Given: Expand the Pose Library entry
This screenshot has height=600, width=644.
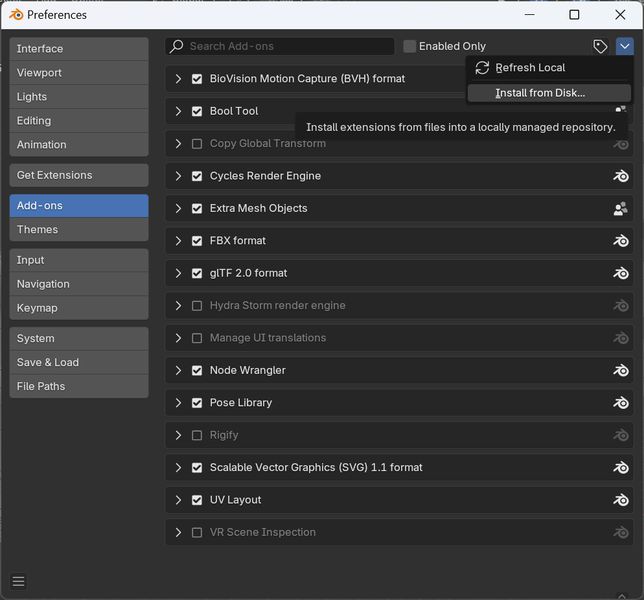Looking at the screenshot, I should (178, 403).
